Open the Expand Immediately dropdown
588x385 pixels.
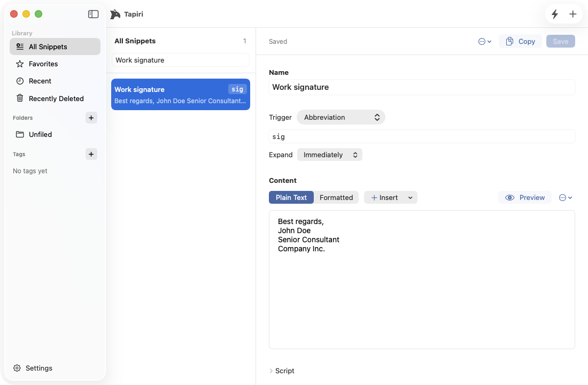[330, 155]
